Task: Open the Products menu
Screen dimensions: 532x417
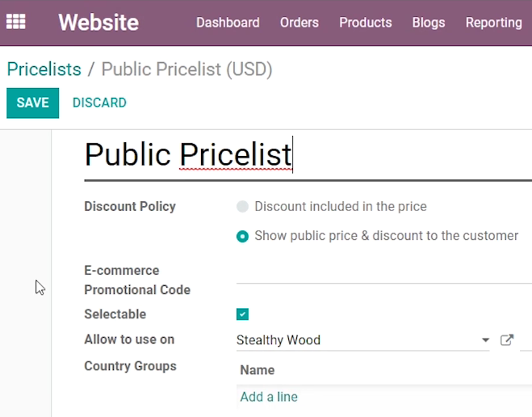Action: [366, 23]
